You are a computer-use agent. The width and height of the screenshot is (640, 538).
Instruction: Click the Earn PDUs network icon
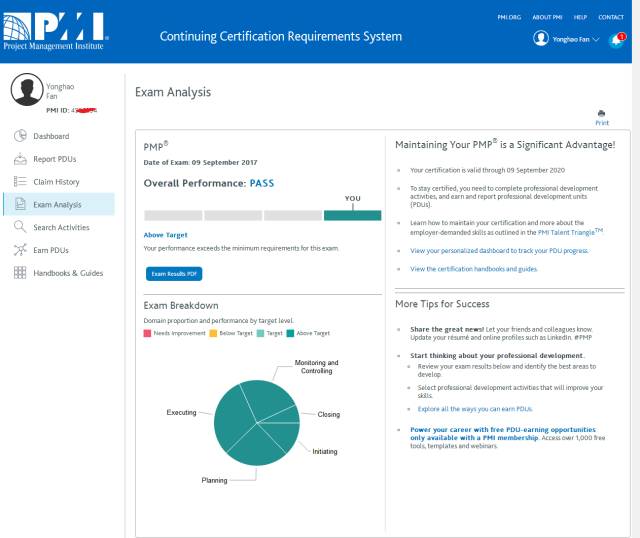point(20,250)
